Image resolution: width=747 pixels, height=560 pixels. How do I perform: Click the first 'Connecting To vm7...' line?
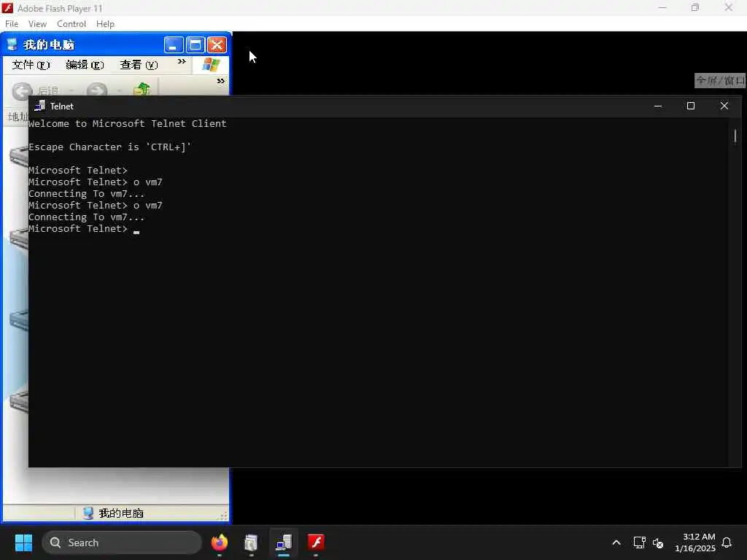click(x=86, y=193)
